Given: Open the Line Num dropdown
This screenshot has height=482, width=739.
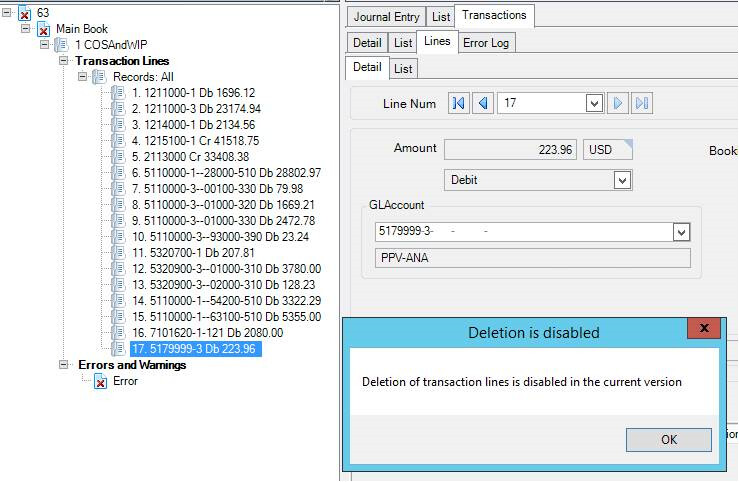Looking at the screenshot, I should click(x=594, y=103).
